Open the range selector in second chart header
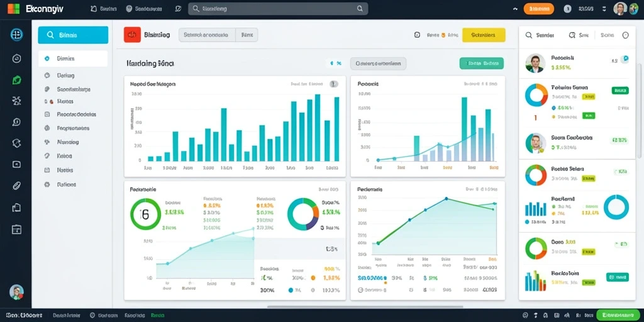This screenshot has height=322, width=644. pyautogui.click(x=481, y=84)
